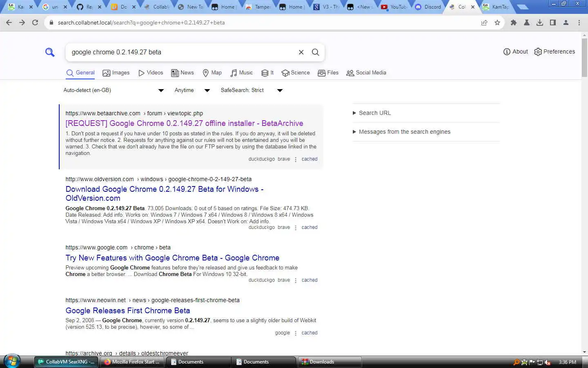The width and height of the screenshot is (588, 368).
Task: Click the share page icon in address bar
Action: point(484,22)
